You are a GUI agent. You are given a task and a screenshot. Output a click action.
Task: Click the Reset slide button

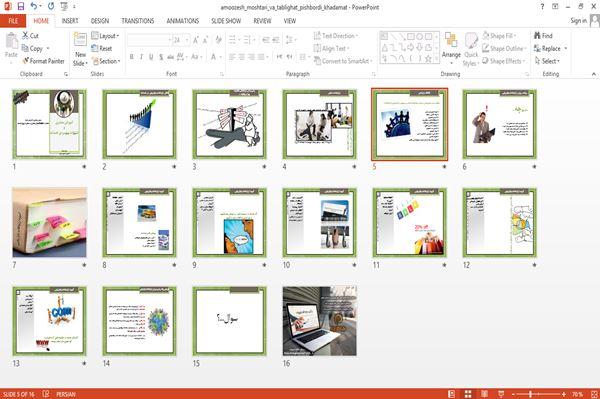click(102, 48)
